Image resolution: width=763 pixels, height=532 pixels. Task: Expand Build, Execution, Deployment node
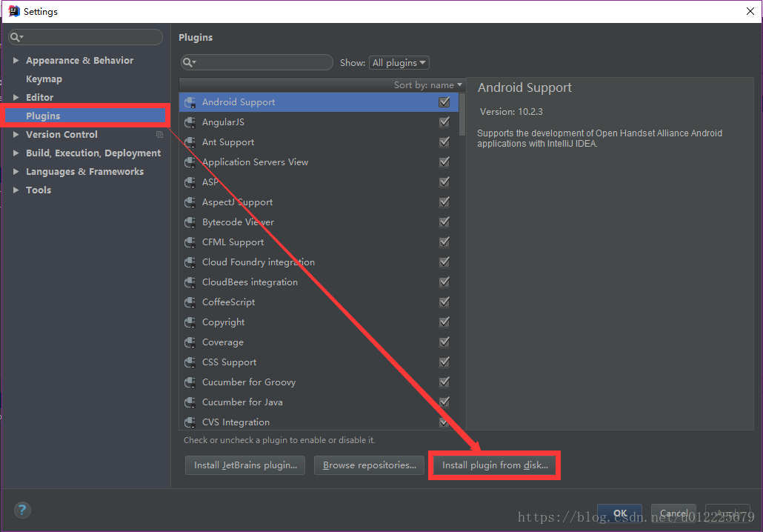[x=16, y=153]
